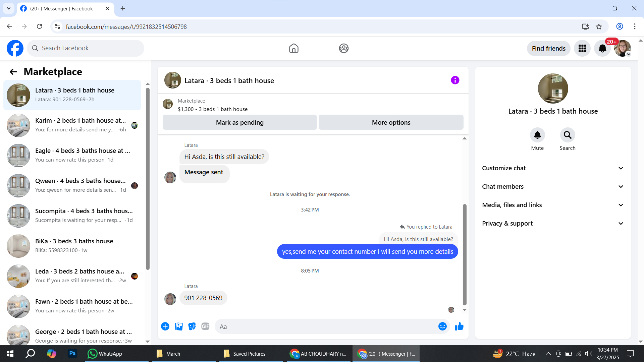This screenshot has width=644, height=362.
Task: Open the Groups icon in top navigation
Action: tap(344, 48)
